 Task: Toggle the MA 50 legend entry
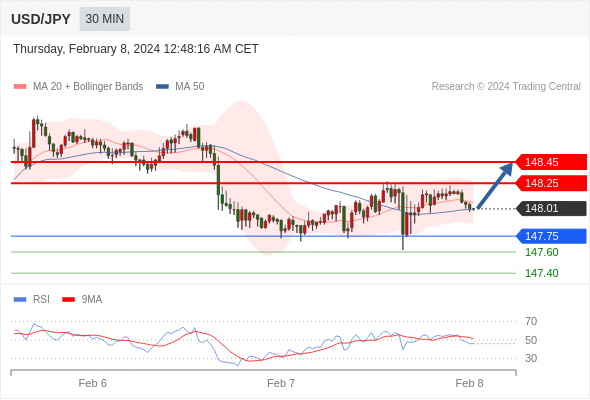(x=180, y=87)
